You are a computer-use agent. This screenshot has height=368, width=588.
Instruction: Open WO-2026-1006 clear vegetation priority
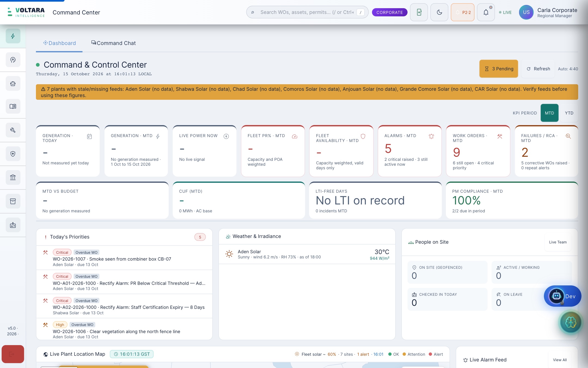pyautogui.click(x=124, y=329)
